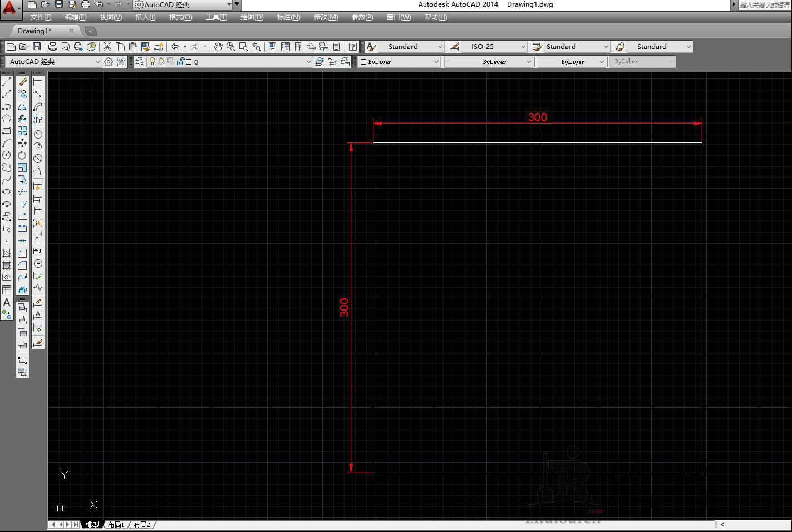This screenshot has height=532, width=792.
Task: Open the 绘图(D) menu
Action: coord(252,17)
